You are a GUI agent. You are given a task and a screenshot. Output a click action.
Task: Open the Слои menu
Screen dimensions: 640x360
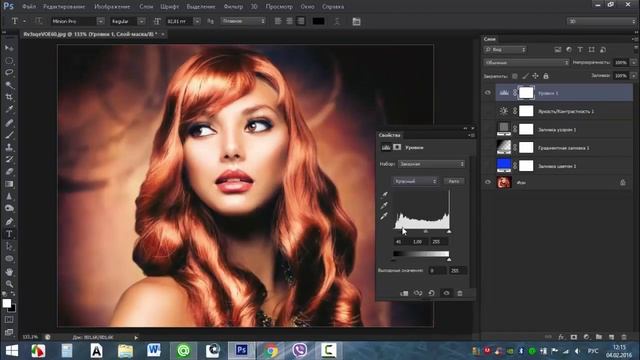[x=146, y=7]
